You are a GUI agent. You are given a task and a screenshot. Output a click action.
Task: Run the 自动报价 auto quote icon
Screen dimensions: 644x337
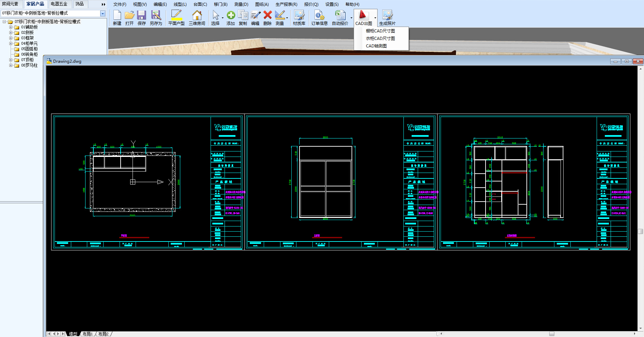340,15
